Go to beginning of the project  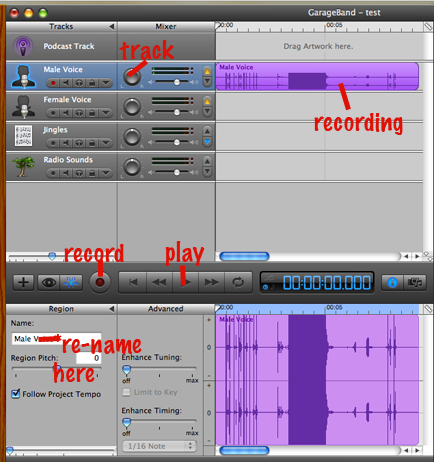point(133,283)
